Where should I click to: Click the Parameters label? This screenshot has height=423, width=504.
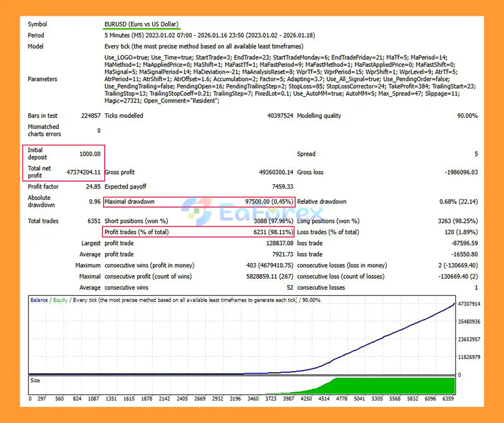click(x=43, y=79)
